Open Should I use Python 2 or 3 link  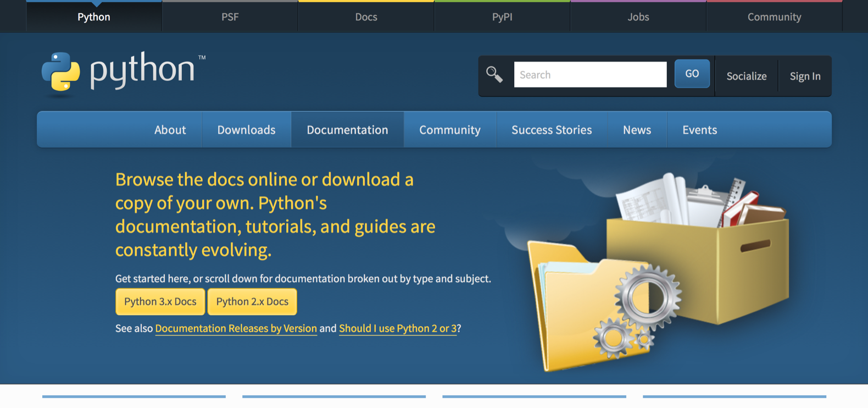pos(398,328)
